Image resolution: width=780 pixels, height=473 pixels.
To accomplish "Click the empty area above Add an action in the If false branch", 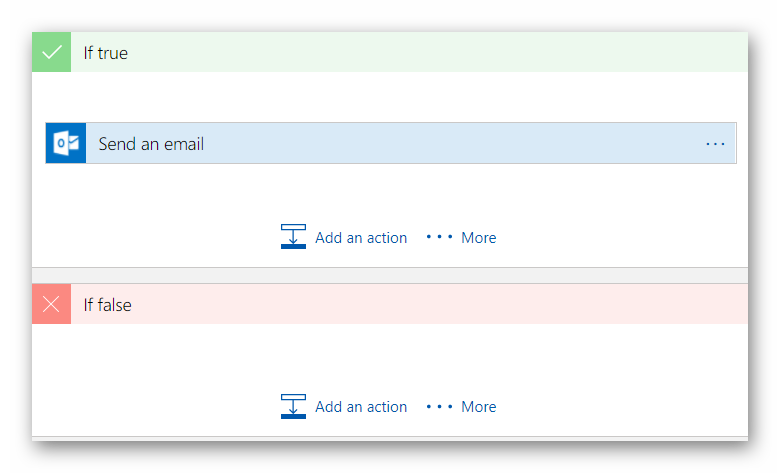I will [390, 358].
